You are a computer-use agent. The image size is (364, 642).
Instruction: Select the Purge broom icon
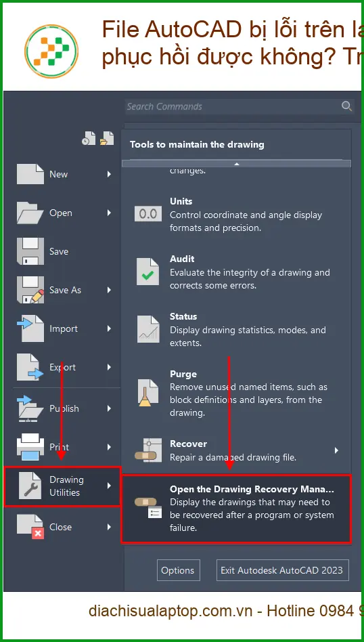(147, 393)
